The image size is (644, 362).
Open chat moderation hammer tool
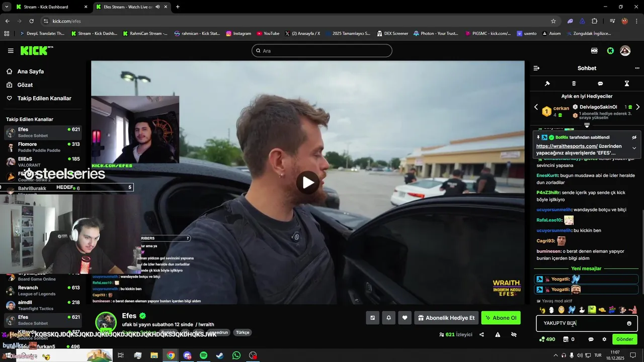point(547,83)
